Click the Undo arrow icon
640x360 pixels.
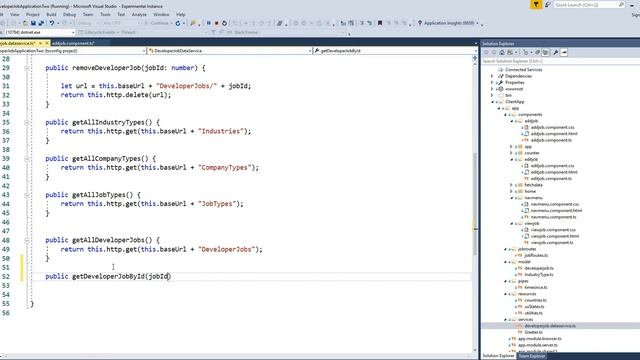tap(52, 23)
